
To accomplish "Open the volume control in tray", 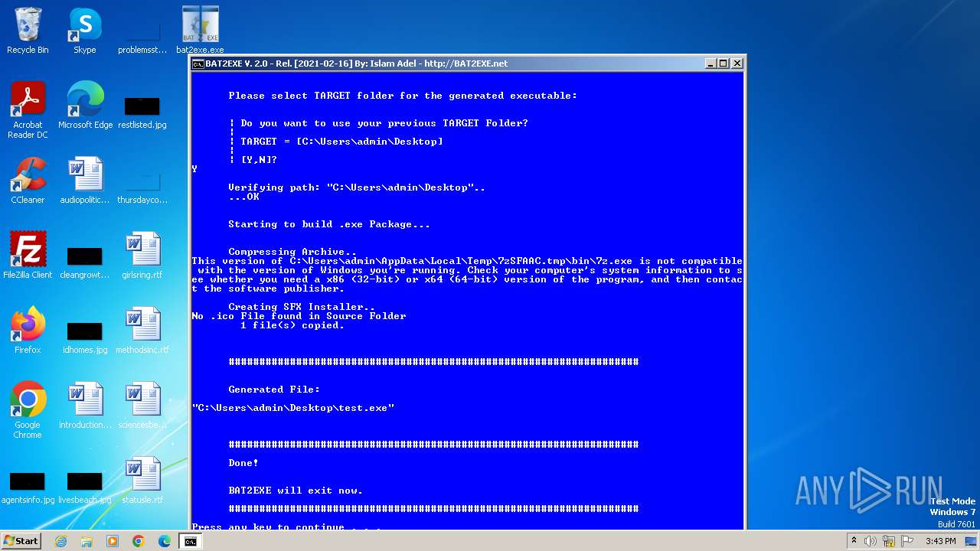I will (871, 541).
